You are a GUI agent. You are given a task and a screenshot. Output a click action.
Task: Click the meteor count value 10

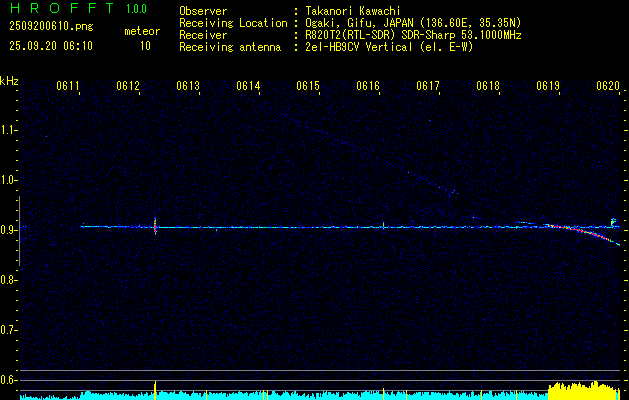coord(145,46)
